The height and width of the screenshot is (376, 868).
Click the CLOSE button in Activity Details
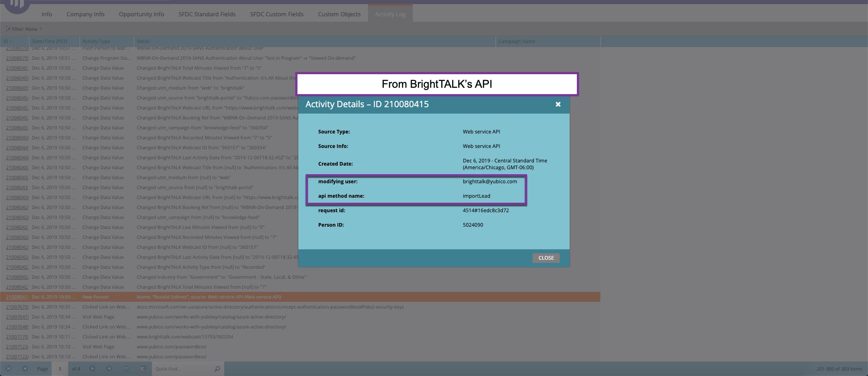click(x=546, y=258)
